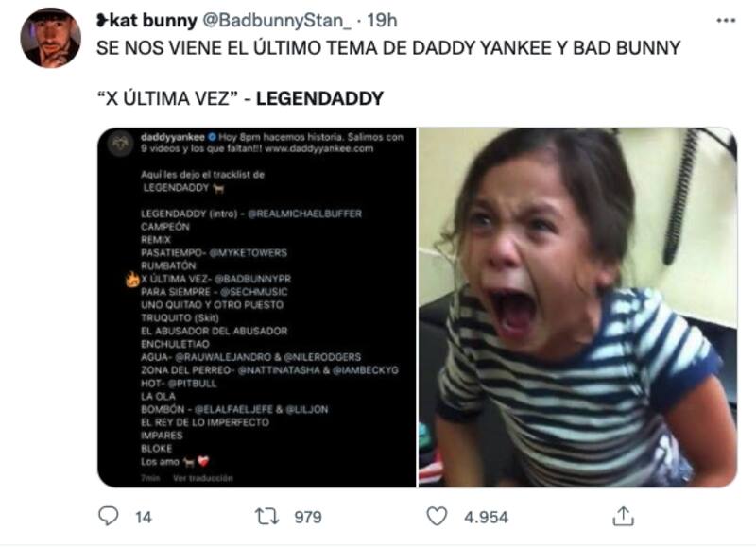
Task: Click the 19h timestamp link
Action: (x=383, y=20)
